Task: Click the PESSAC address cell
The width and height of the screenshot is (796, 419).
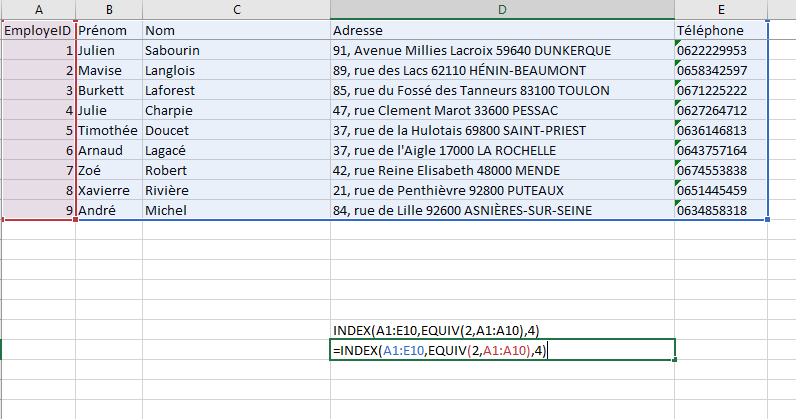Action: pos(502,110)
